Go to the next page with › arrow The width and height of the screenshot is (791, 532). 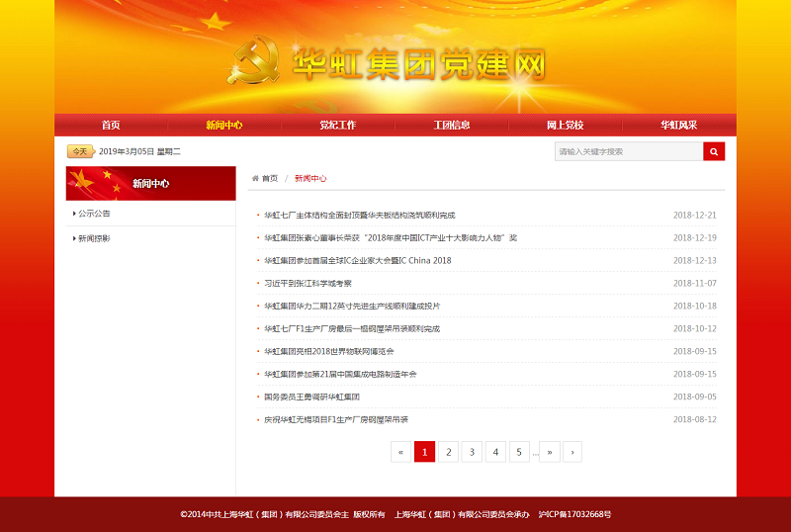pos(572,452)
